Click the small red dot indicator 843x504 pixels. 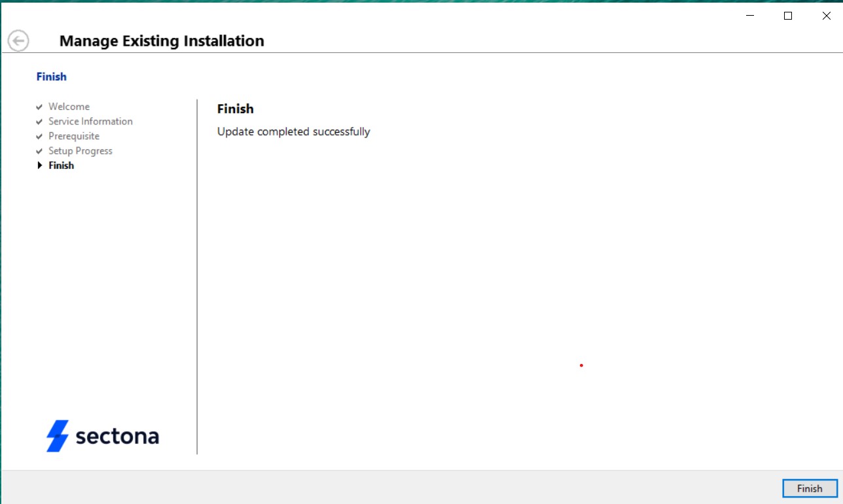coord(581,365)
